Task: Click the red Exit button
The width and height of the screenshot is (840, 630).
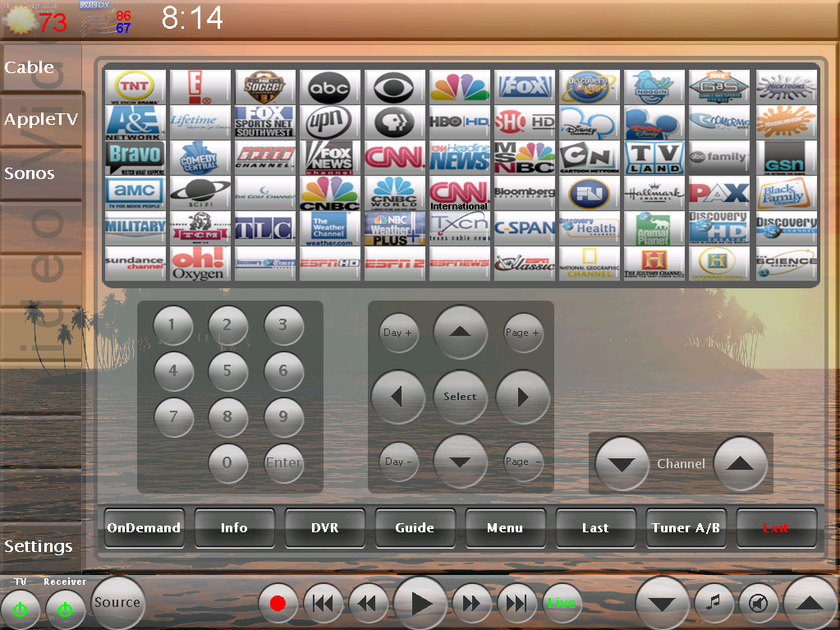Action: (776, 528)
